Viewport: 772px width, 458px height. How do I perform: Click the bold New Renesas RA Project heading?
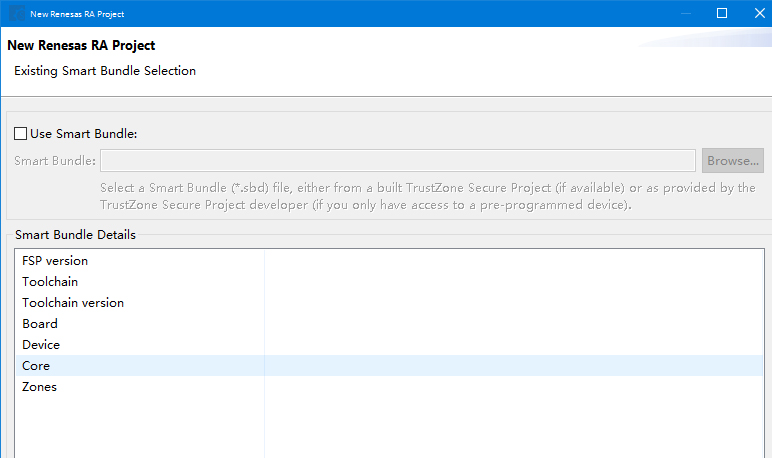[x=81, y=46]
